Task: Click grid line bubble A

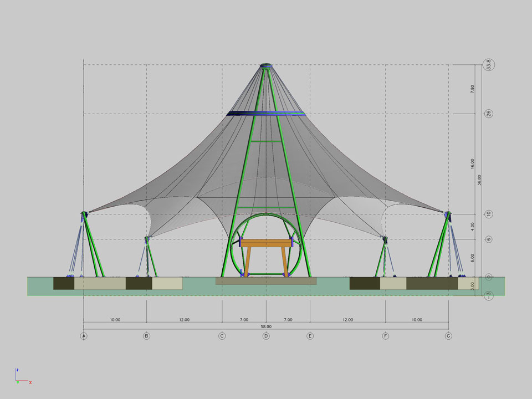Action: point(84,336)
